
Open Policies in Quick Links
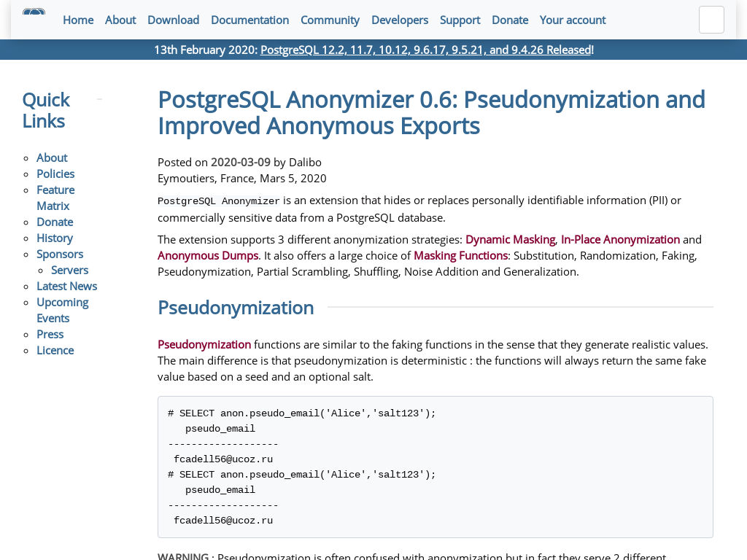pos(55,174)
